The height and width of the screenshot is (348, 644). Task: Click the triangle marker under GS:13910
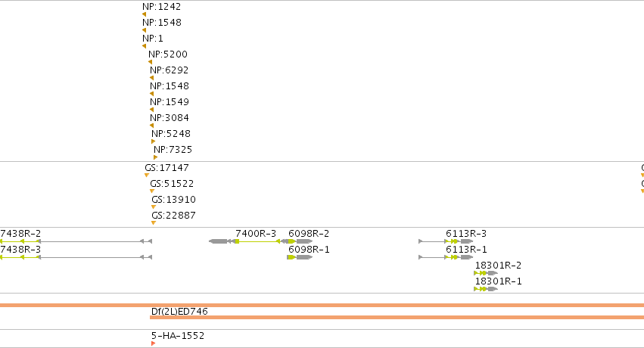[x=154, y=207]
